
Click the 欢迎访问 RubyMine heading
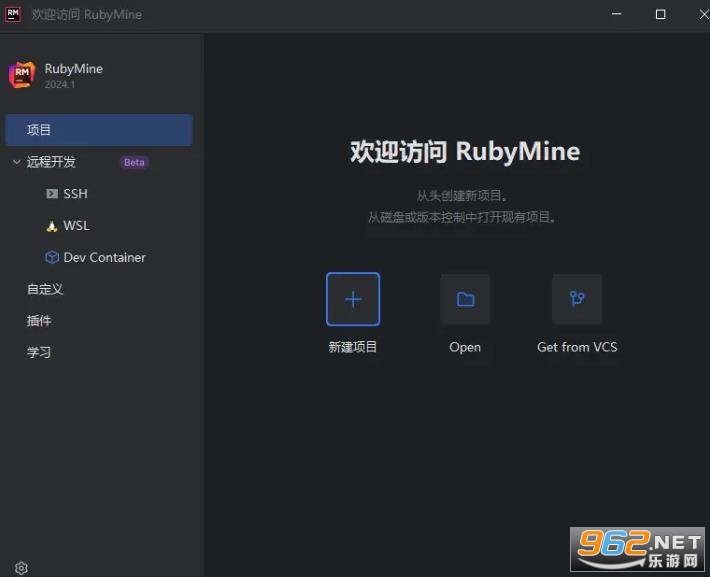click(x=465, y=151)
